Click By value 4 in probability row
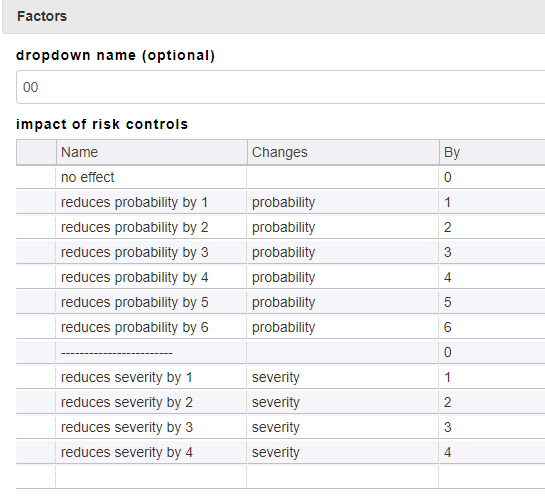The height and width of the screenshot is (499, 545). pyautogui.click(x=492, y=277)
